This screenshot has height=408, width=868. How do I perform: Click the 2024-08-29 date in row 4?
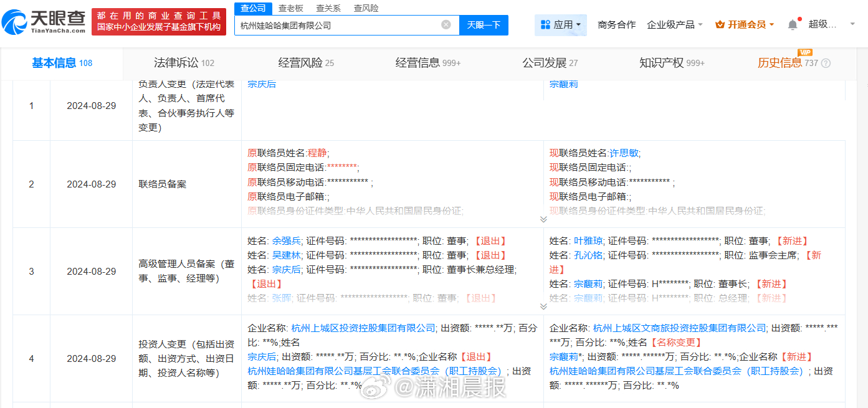pos(92,359)
